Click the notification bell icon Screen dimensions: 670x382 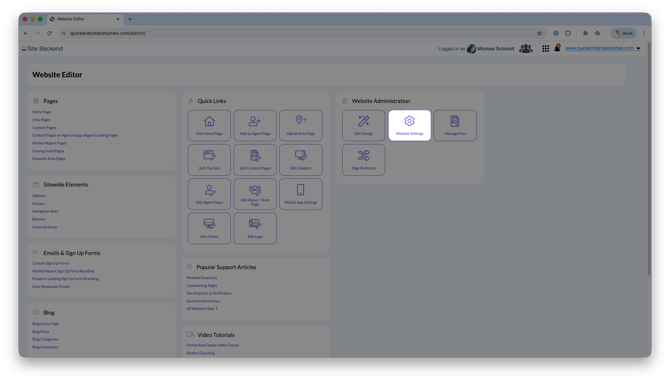pyautogui.click(x=557, y=48)
